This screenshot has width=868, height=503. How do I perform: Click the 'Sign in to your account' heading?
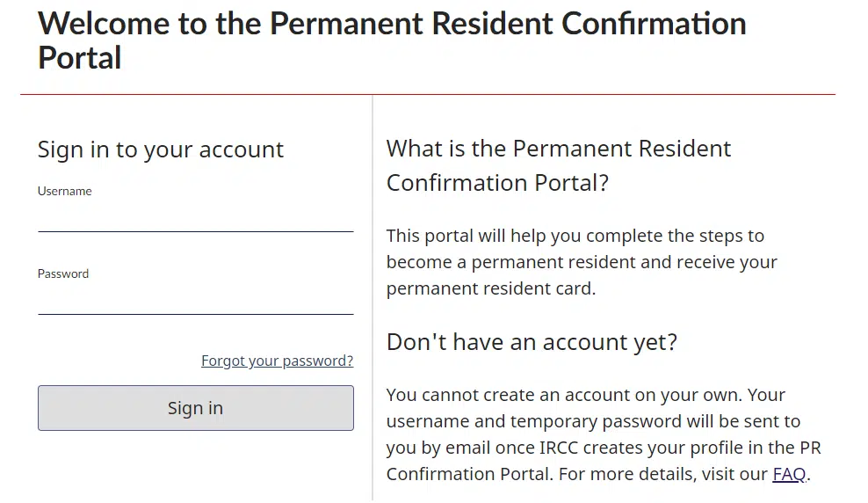[161, 149]
